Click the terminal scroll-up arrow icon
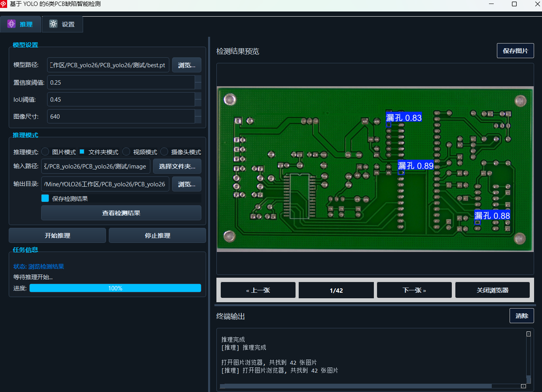542x392 pixels. (529, 334)
